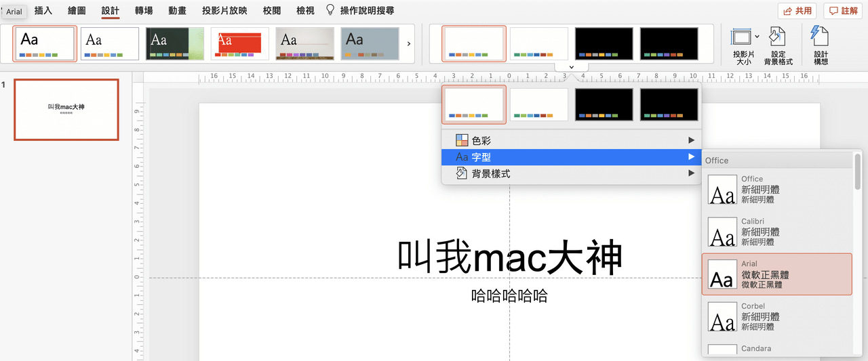Choose the dark green theme thumbnail
The height and width of the screenshot is (361, 868).
(175, 44)
